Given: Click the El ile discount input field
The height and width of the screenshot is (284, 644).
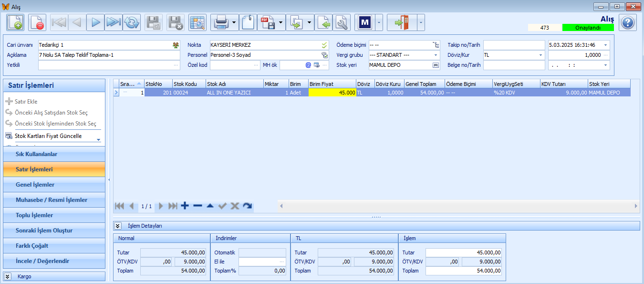Looking at the screenshot, I should pyautogui.click(x=262, y=262).
